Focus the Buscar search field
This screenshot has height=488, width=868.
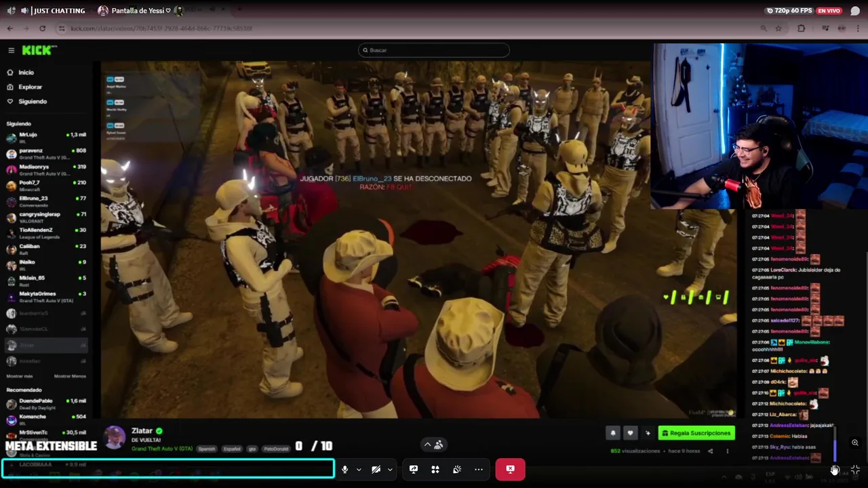pyautogui.click(x=434, y=50)
